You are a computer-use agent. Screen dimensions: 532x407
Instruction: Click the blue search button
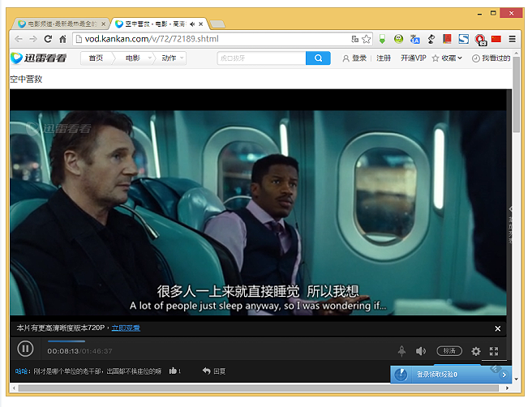(318, 58)
